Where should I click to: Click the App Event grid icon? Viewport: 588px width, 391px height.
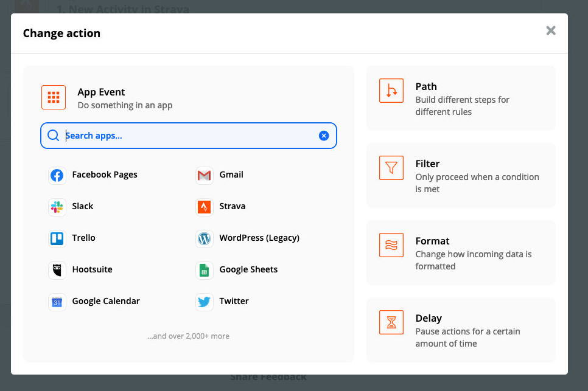click(x=54, y=97)
